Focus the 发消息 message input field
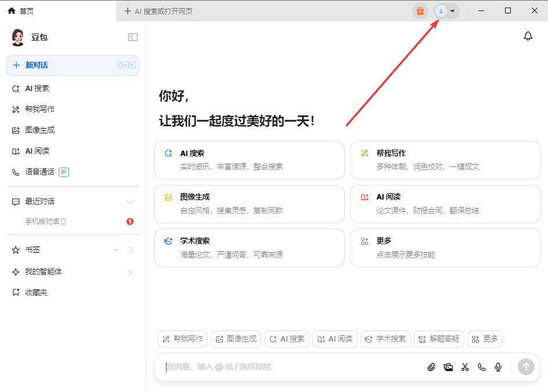548x392 pixels. (x=292, y=367)
